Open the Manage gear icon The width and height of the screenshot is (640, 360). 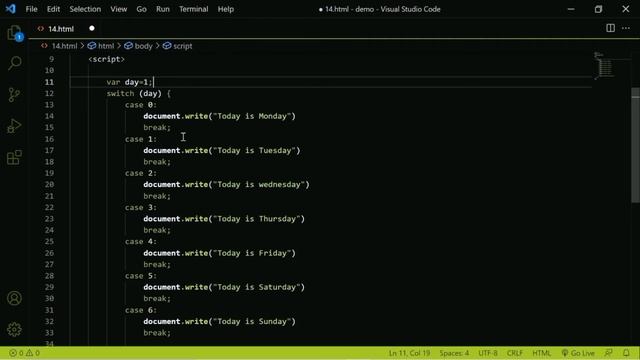(x=14, y=329)
